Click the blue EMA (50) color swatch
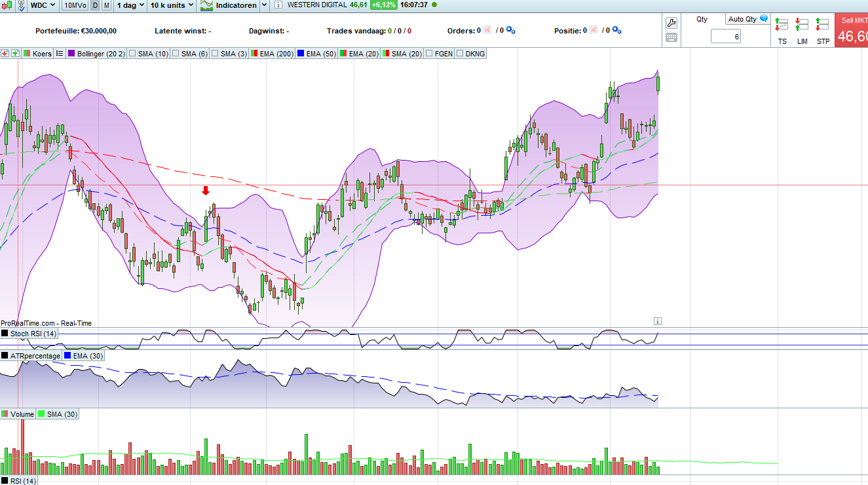Viewport: 868px width, 485px height. (300, 54)
